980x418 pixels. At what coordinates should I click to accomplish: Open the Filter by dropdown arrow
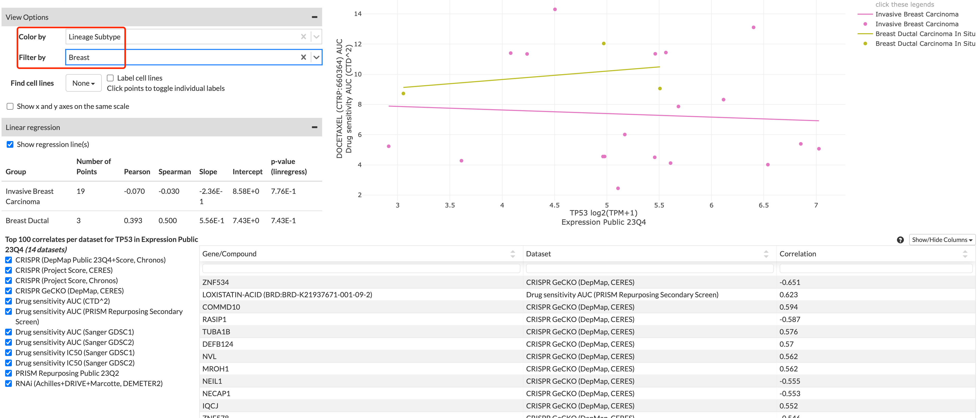[316, 57]
